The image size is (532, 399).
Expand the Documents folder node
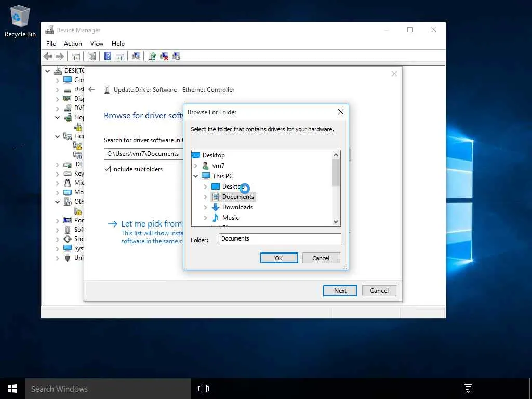click(205, 197)
